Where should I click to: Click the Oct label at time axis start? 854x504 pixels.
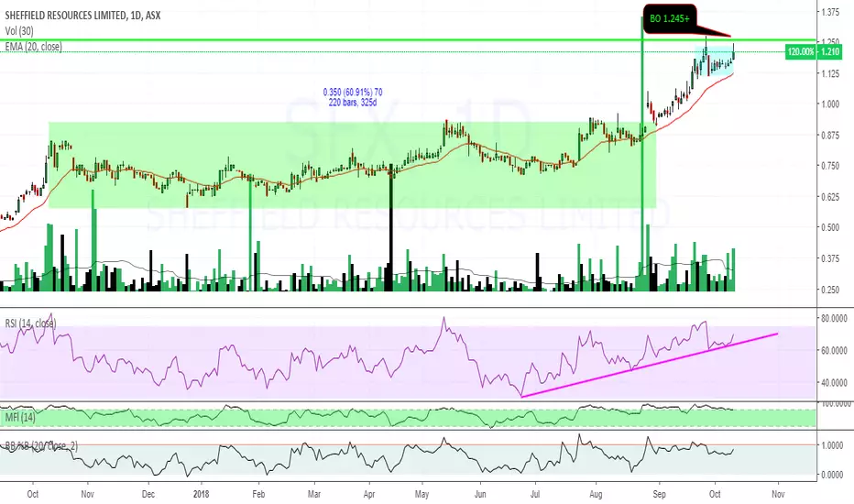coord(33,494)
